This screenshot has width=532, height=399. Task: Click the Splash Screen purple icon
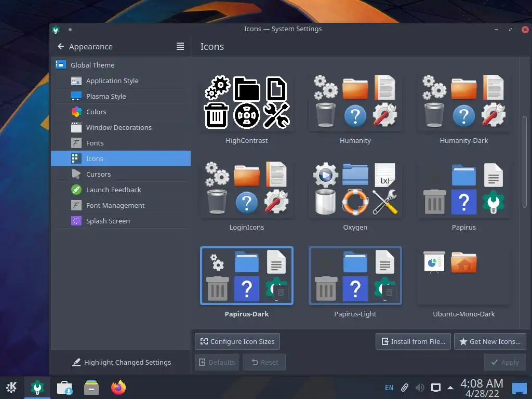coord(76,221)
